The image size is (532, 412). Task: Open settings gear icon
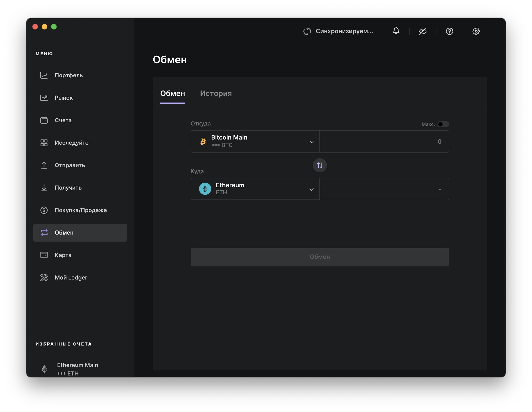click(x=476, y=31)
